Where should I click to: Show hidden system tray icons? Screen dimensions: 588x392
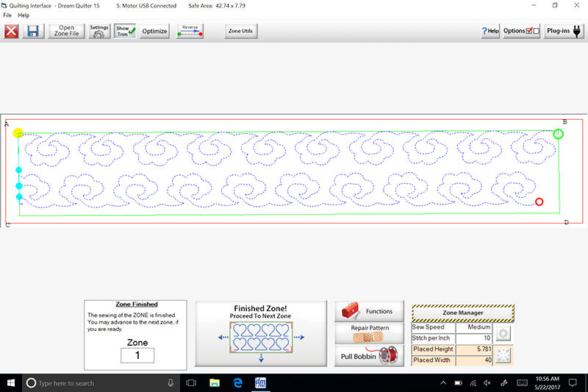tap(443, 383)
